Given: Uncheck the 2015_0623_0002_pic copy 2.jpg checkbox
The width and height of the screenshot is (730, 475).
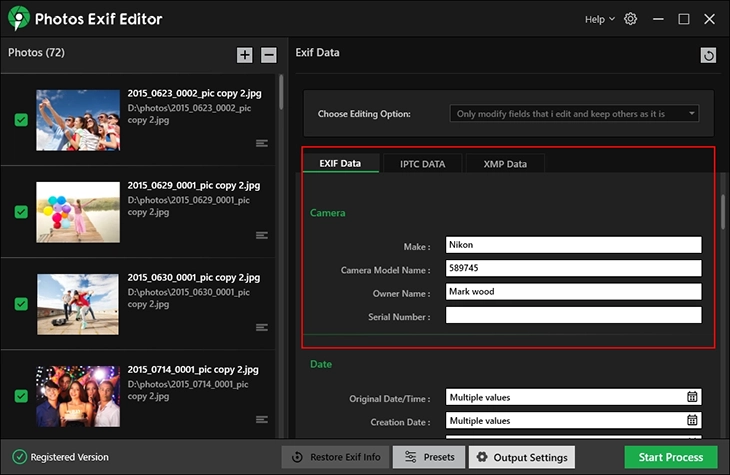Looking at the screenshot, I should pyautogui.click(x=21, y=120).
